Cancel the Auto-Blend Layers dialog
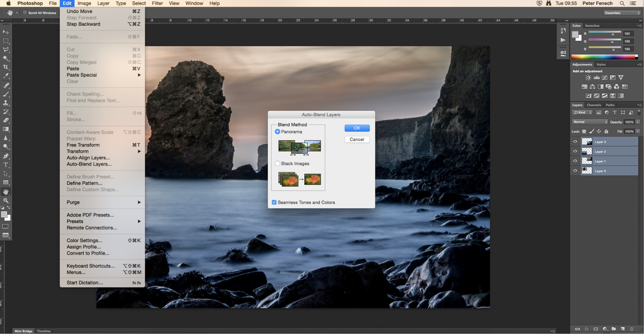 coord(357,139)
